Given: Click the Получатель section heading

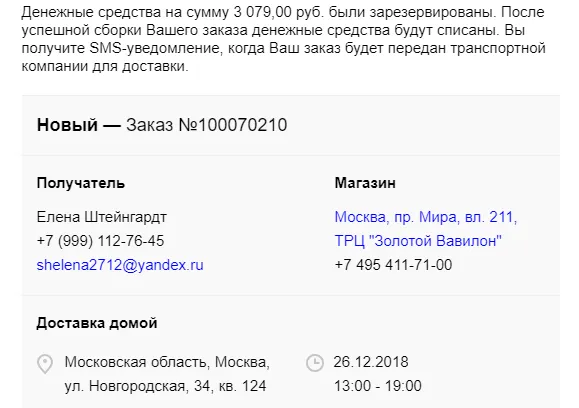Looking at the screenshot, I should click(81, 183).
